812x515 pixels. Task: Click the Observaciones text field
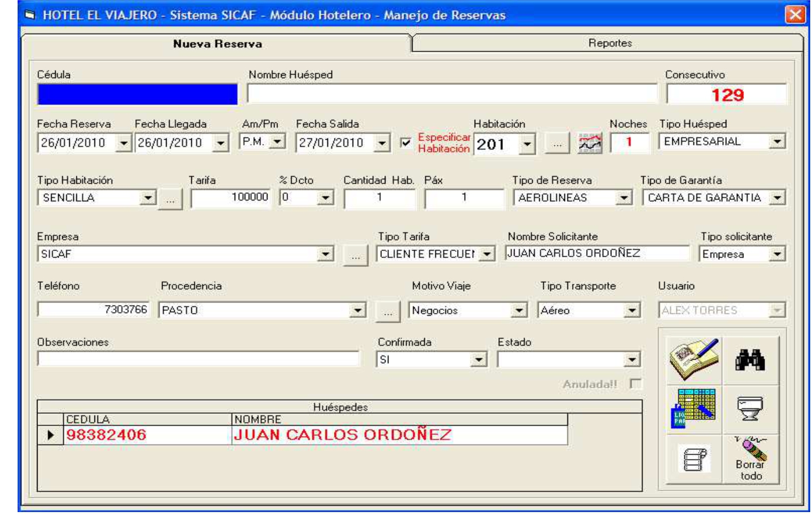[x=198, y=359]
